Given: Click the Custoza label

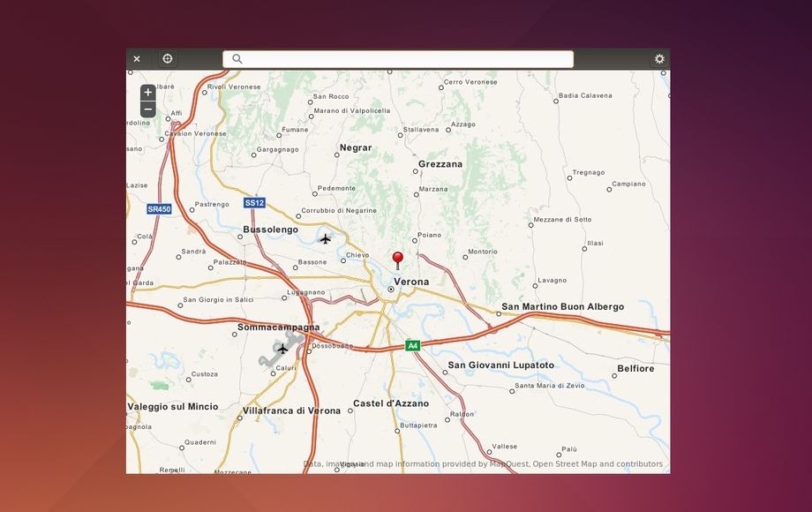Looking at the screenshot, I should pos(205,373).
